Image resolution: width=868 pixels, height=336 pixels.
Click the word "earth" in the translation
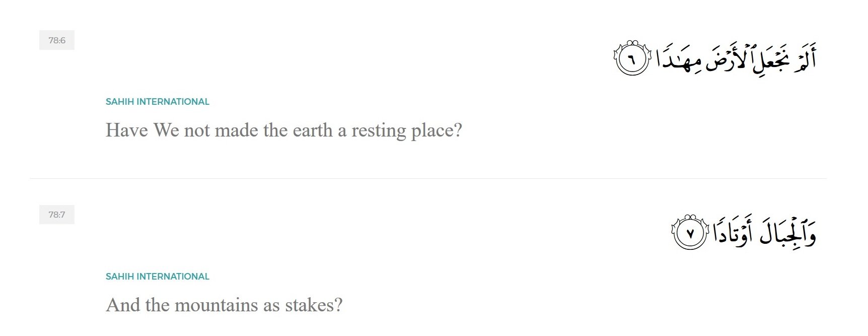coord(313,130)
